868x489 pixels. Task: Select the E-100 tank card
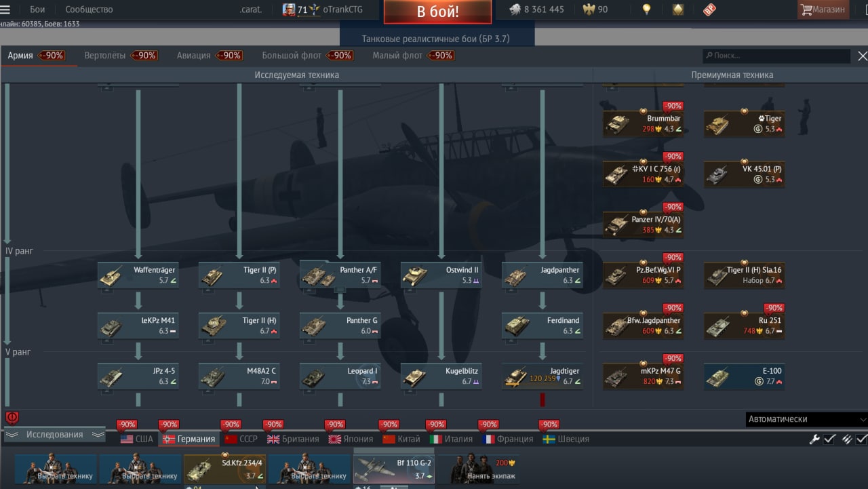point(745,376)
